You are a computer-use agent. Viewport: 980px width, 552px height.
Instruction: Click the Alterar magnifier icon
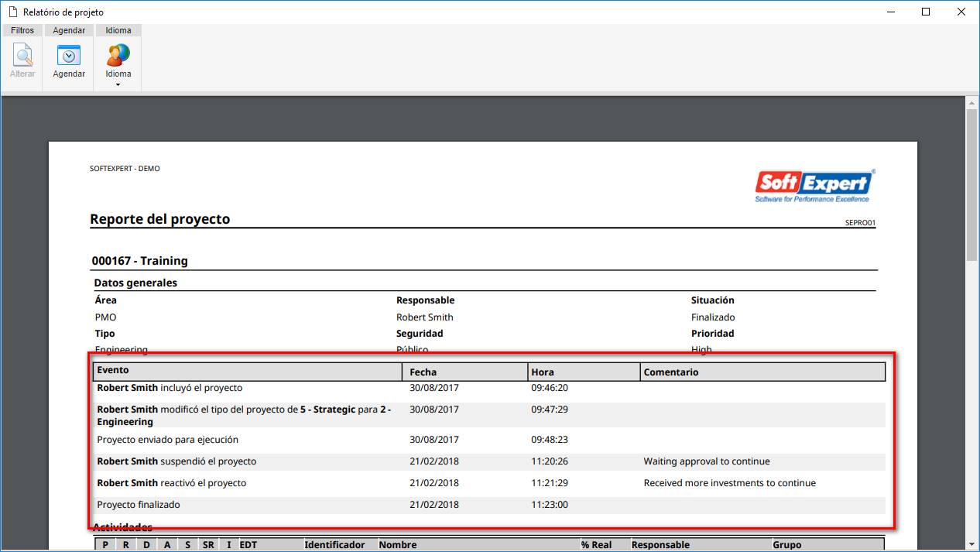(22, 56)
